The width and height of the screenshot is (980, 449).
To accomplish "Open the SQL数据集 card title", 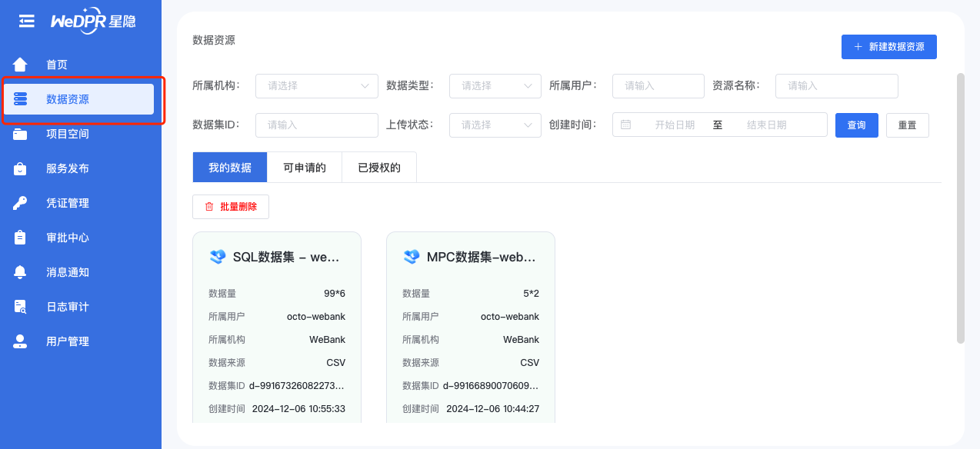I will pos(286,257).
